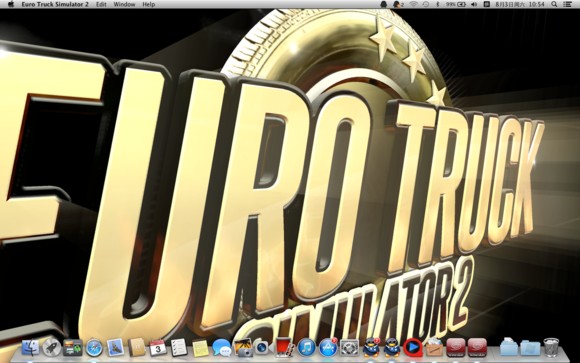Click date and time 10:54 in menu bar
This screenshot has height=363, width=580.
520,4
